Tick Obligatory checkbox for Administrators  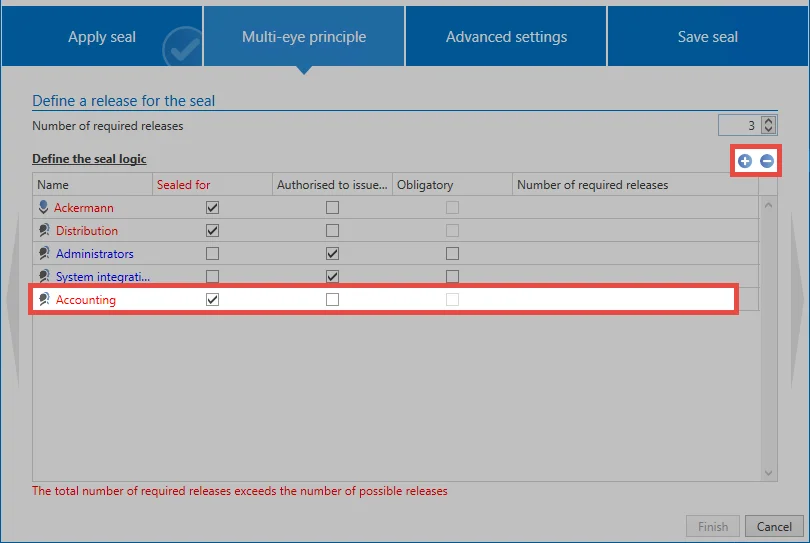pos(452,254)
